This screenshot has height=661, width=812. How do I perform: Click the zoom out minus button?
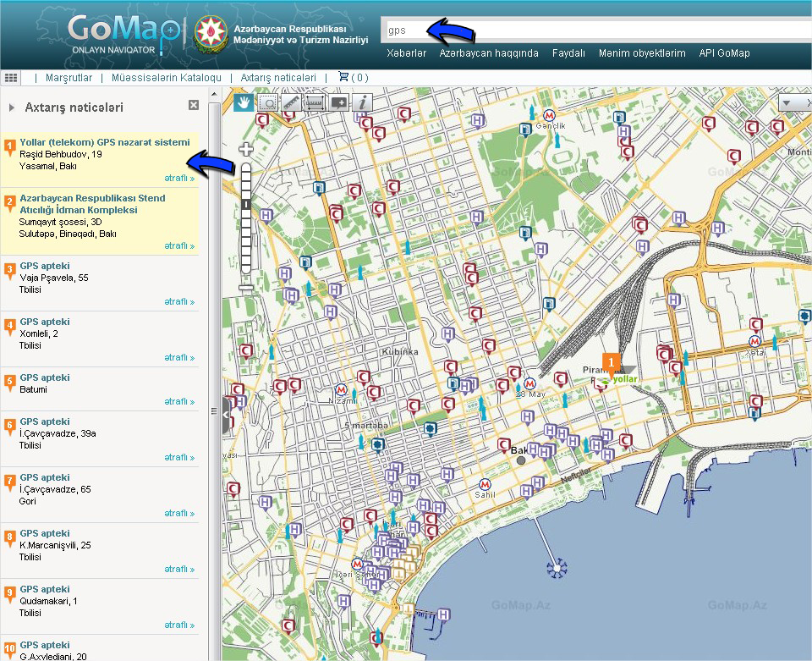tap(246, 288)
